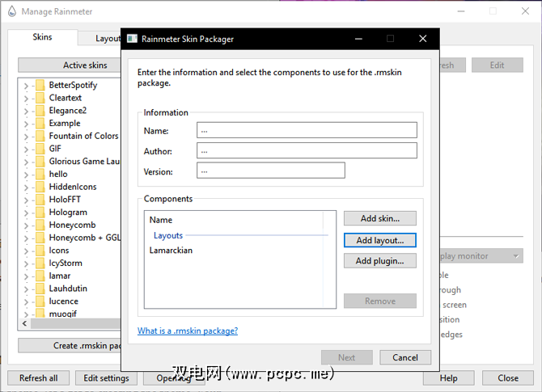Click the IcyStorm folder icon
Viewport: 542px width, 392px height.
click(40, 263)
